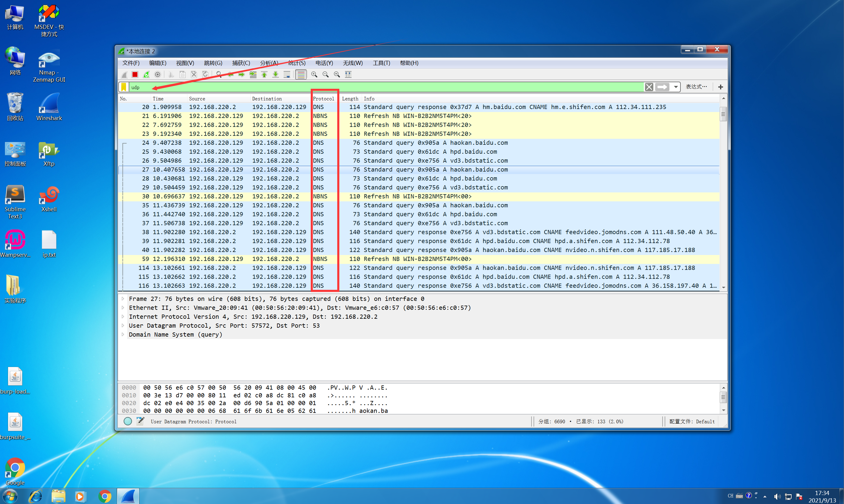Click the packet list vertical scrollbar thumb
The height and width of the screenshot is (504, 844).
click(723, 114)
